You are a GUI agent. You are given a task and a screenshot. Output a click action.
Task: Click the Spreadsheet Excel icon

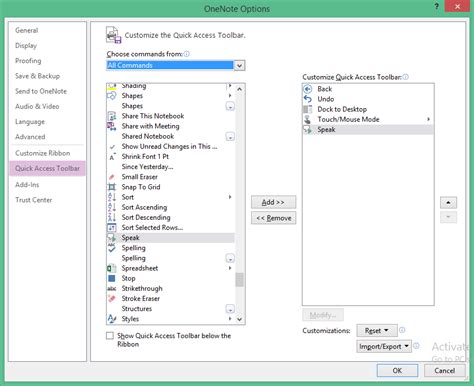tap(112, 268)
